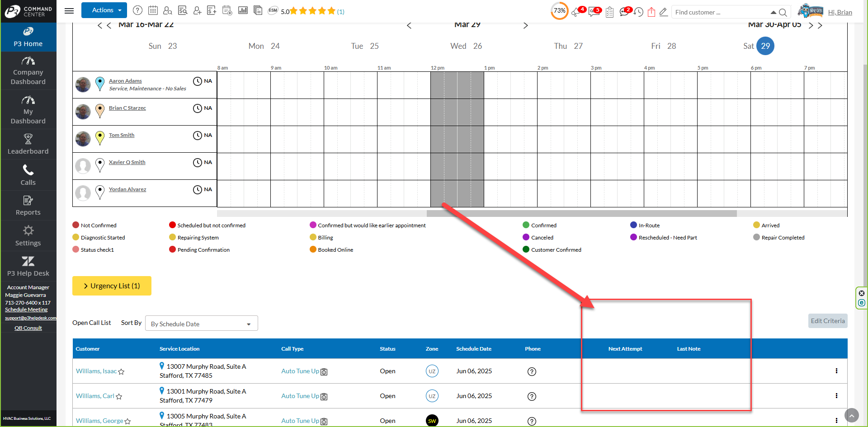Viewport: 868px width, 427px height.
Task: Click the 73% progress circle indicator
Action: [x=559, y=11]
